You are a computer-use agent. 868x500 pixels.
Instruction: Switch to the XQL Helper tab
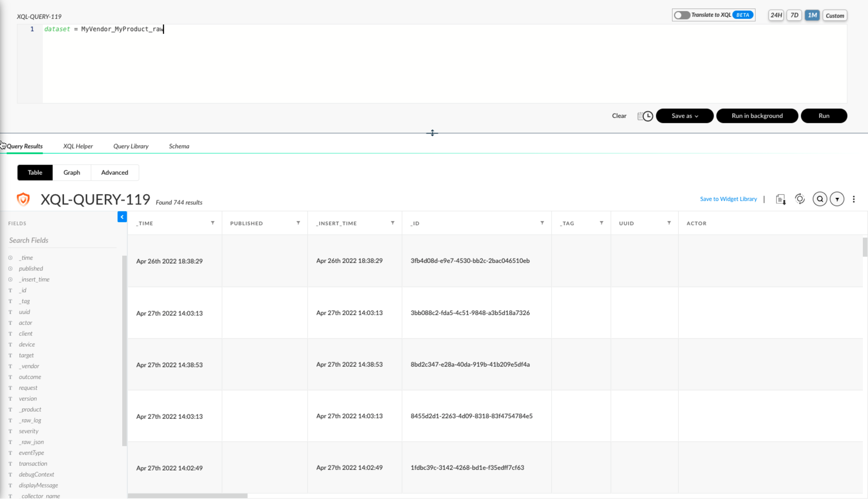[x=78, y=146]
